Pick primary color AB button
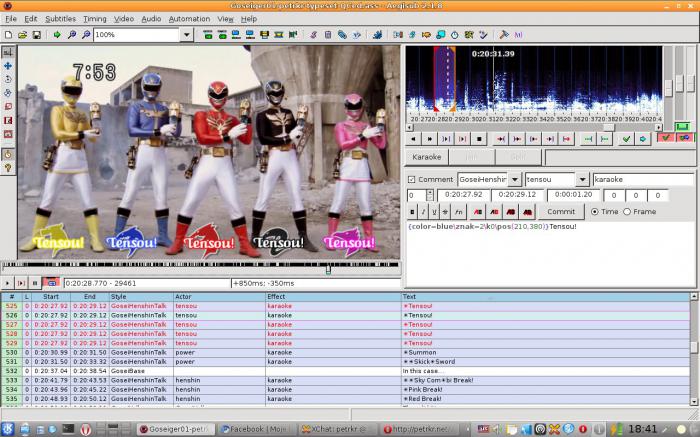Viewport: 700px width, 437px height. [x=478, y=212]
